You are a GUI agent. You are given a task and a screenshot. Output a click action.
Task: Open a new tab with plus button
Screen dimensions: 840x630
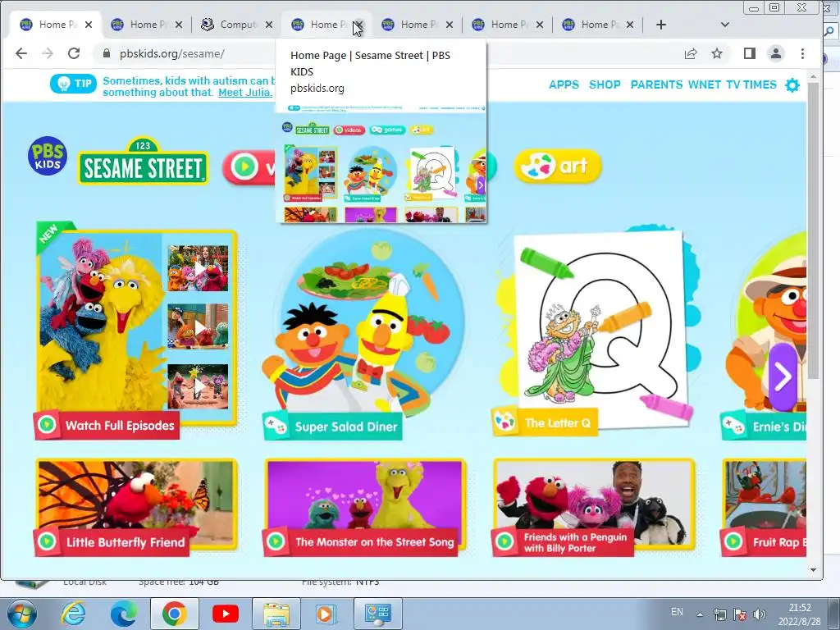pos(661,25)
